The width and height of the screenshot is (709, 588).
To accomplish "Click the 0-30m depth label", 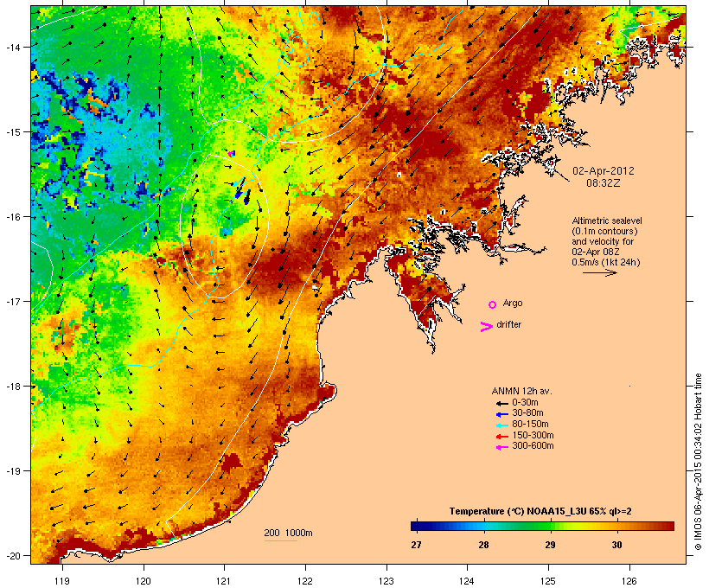I will pyautogui.click(x=525, y=403).
